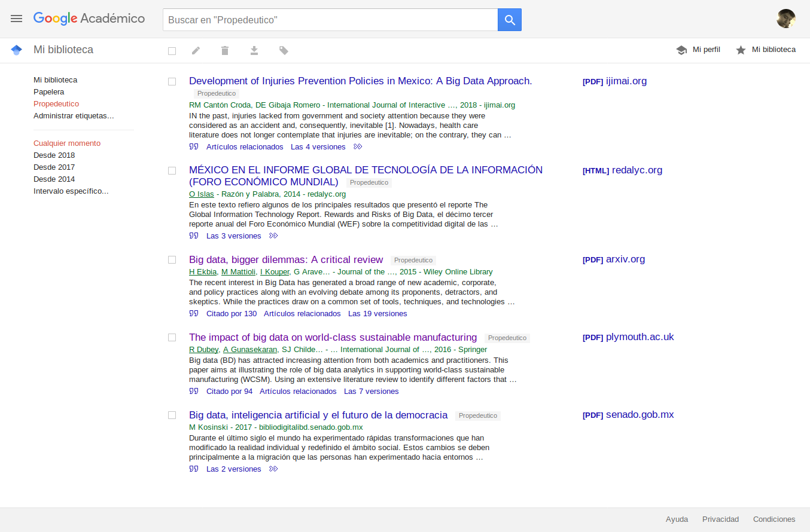Click author link O Islas
Screen dimensions: 810x532
tap(202, 194)
